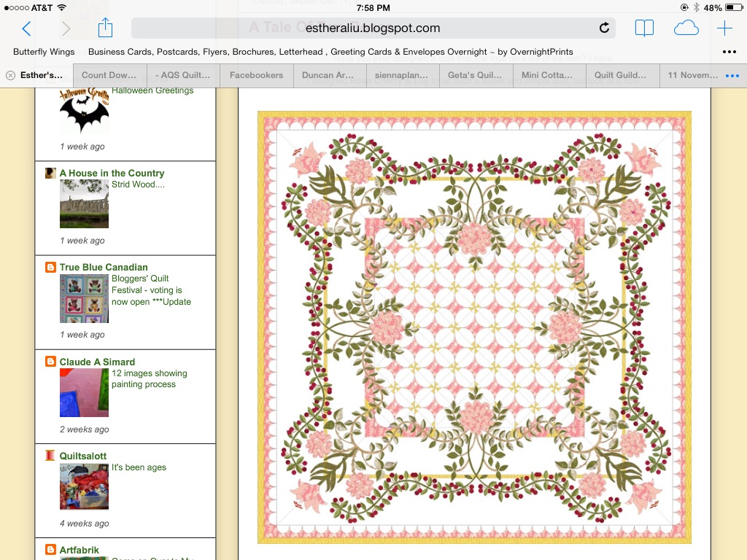Add a new tab with plus icon

[x=724, y=28]
